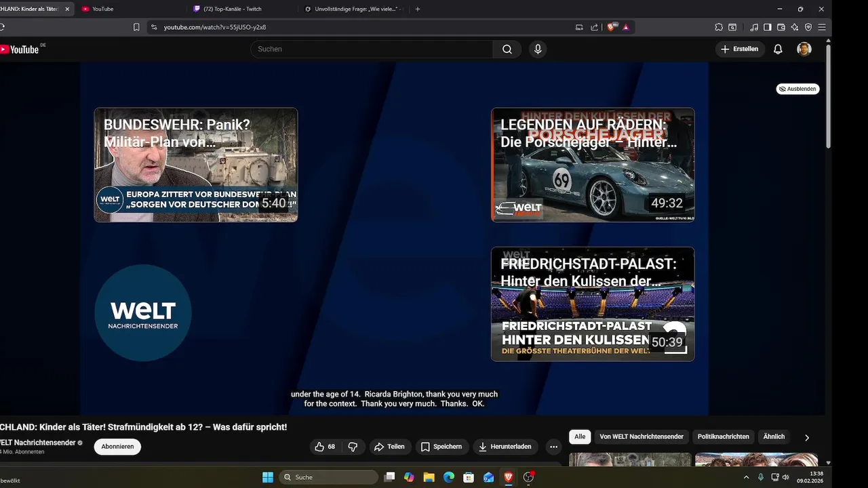Switch to the Unvollständige Frage tab
This screenshot has height=488, width=868.
pos(353,9)
